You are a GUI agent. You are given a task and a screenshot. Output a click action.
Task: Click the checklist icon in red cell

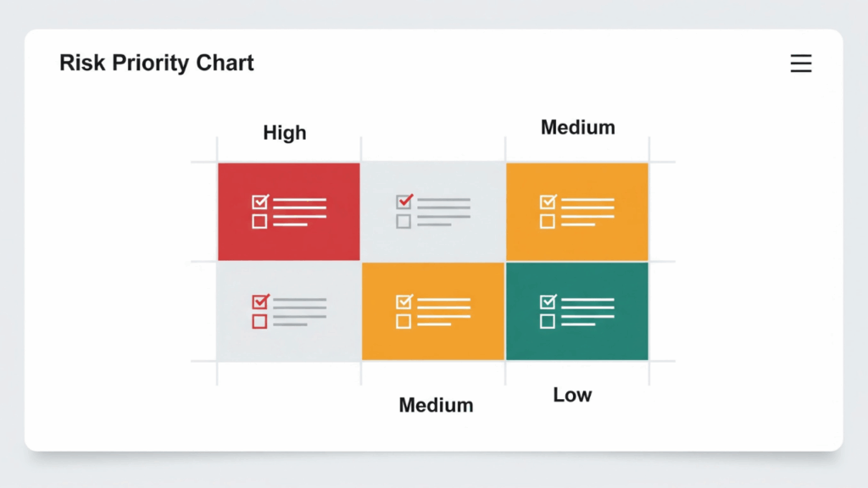289,212
